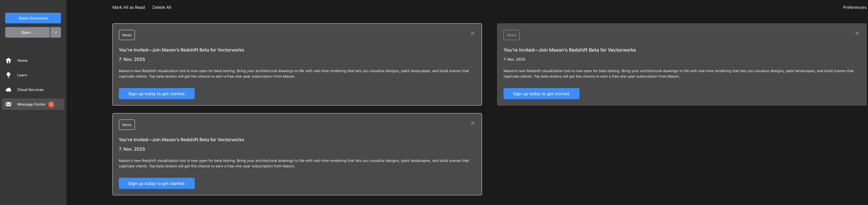This screenshot has height=205, width=868.
Task: Click the Home house icon
Action: tap(9, 61)
